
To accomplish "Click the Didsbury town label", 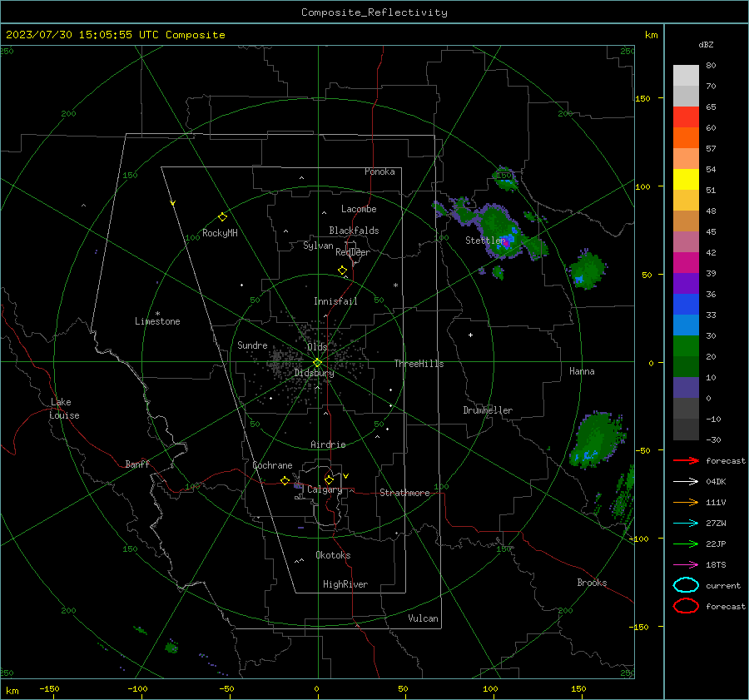I will tap(314, 373).
